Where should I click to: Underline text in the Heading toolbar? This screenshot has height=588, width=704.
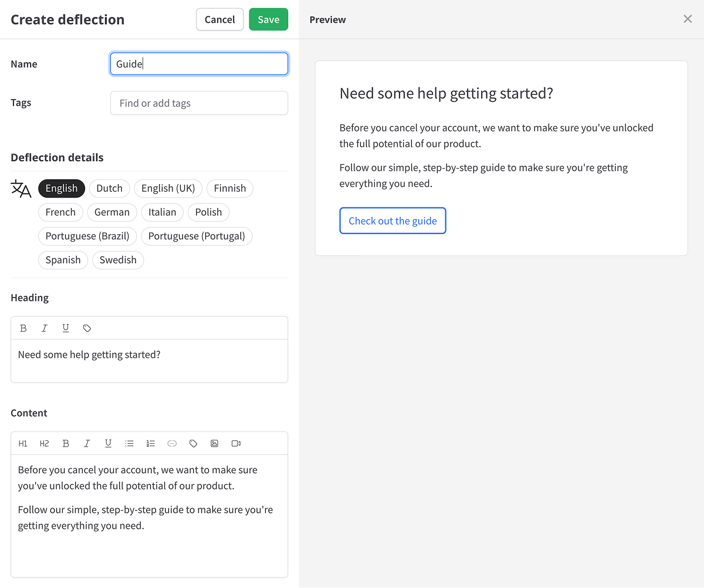click(x=66, y=328)
